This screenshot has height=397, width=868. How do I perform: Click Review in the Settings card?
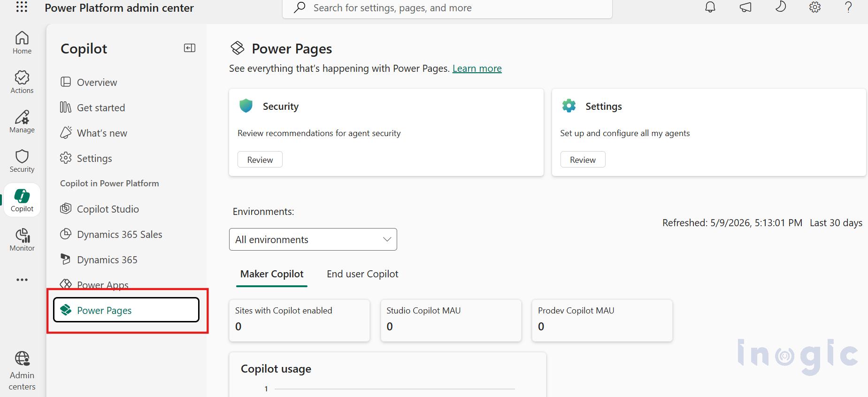[583, 160]
